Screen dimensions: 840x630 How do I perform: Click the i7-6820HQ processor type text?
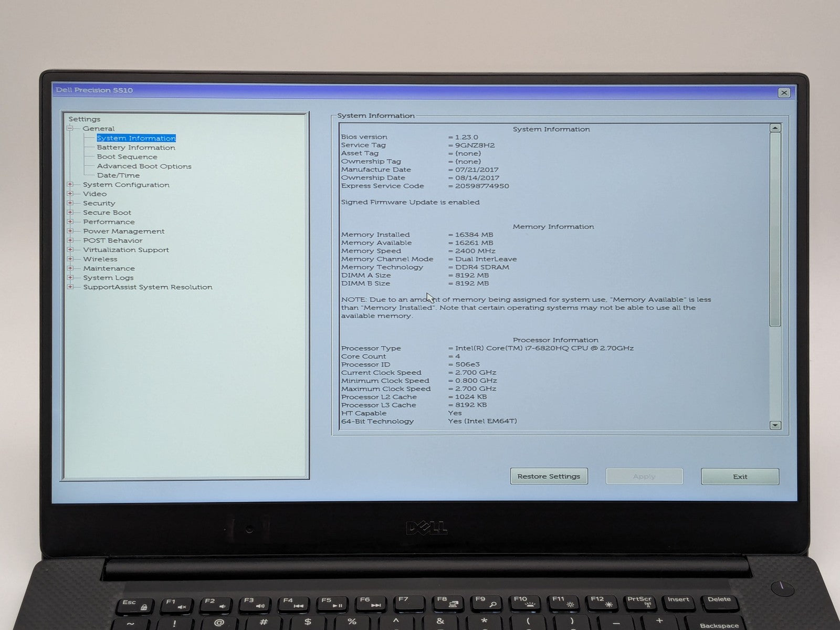coord(544,348)
